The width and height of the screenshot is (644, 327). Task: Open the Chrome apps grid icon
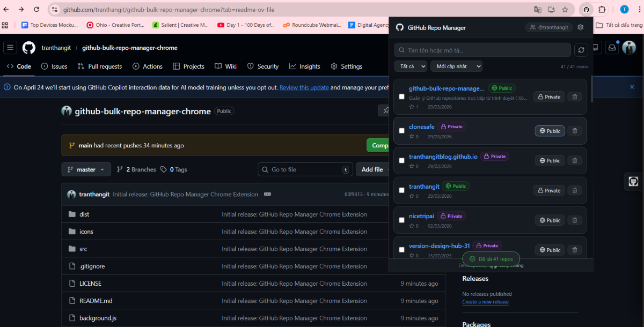point(5,25)
